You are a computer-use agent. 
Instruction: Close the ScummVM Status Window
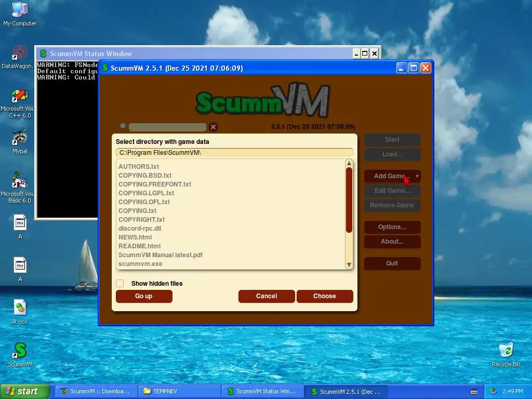tap(374, 54)
